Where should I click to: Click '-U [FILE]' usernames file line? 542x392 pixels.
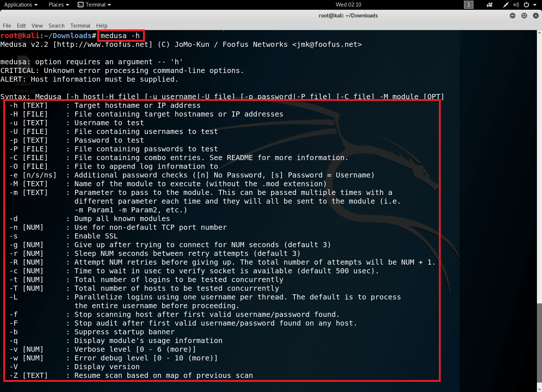tap(114, 131)
